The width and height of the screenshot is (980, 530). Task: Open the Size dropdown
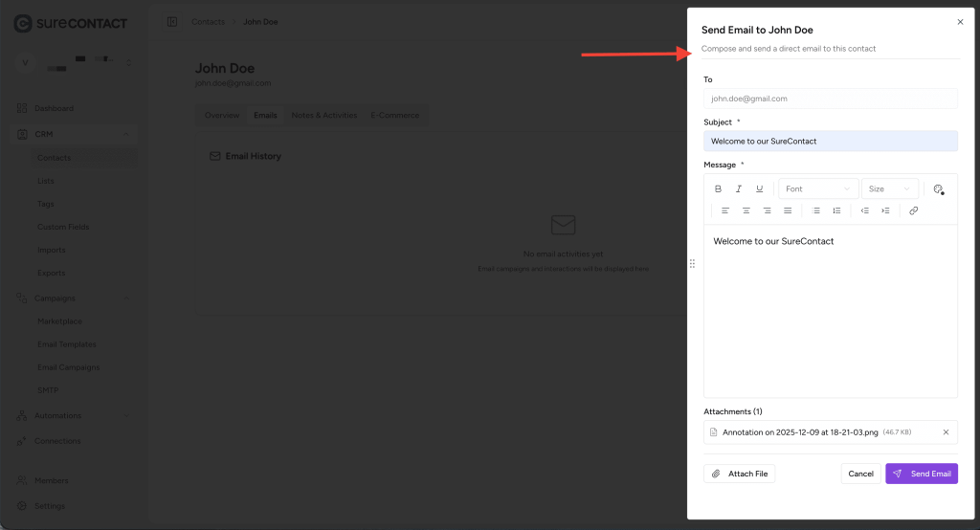[889, 188]
